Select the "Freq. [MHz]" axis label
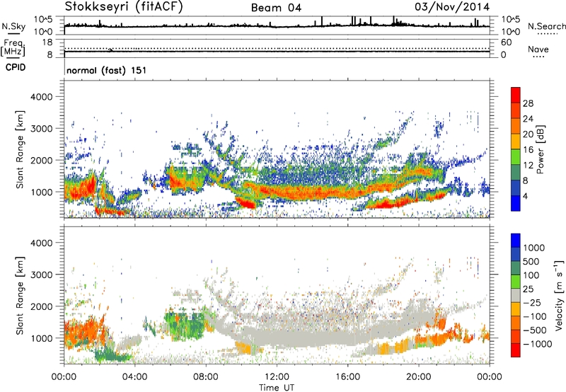 pyautogui.click(x=13, y=48)
